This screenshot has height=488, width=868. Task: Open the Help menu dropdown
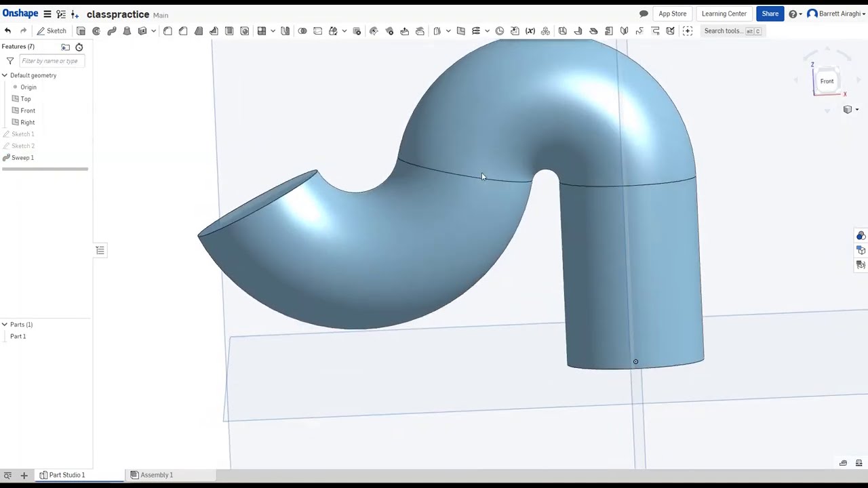[795, 14]
